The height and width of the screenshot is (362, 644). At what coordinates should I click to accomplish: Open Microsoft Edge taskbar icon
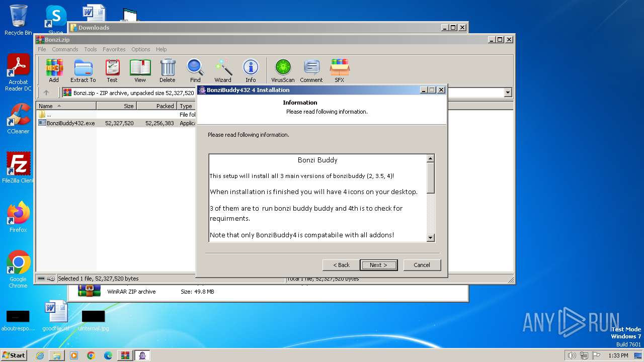(108, 355)
